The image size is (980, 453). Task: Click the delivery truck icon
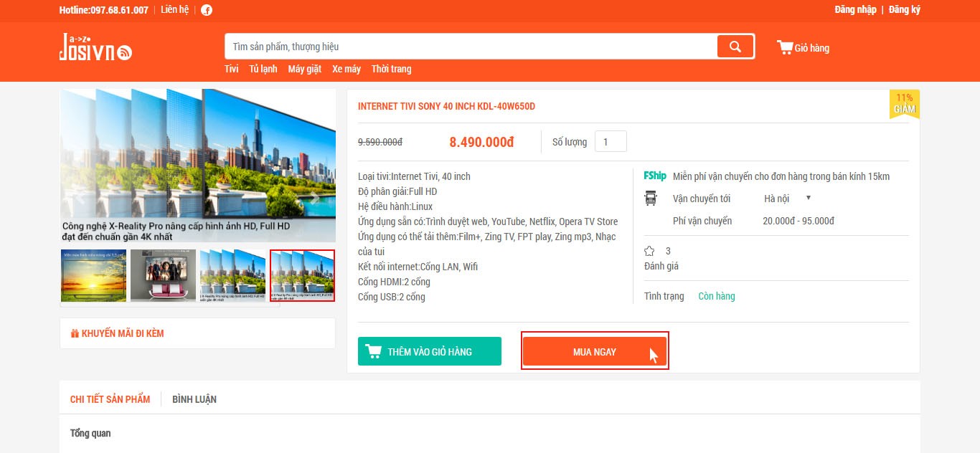[x=651, y=199]
